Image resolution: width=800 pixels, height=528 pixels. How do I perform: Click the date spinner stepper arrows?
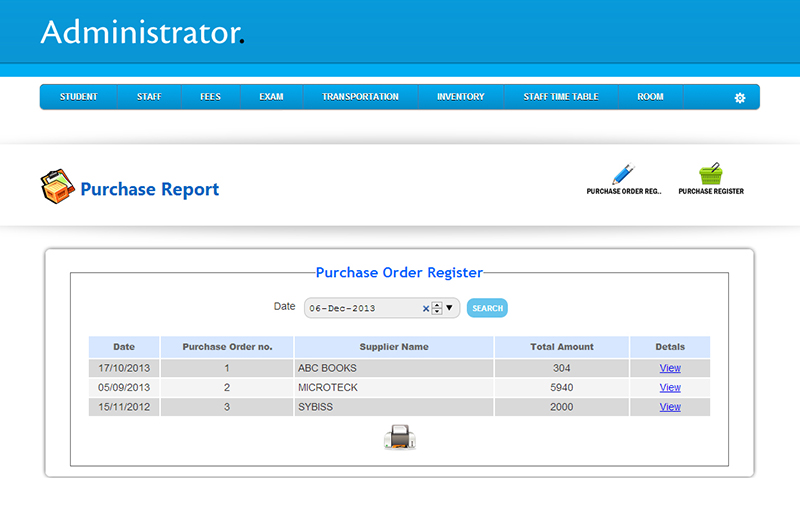click(437, 309)
